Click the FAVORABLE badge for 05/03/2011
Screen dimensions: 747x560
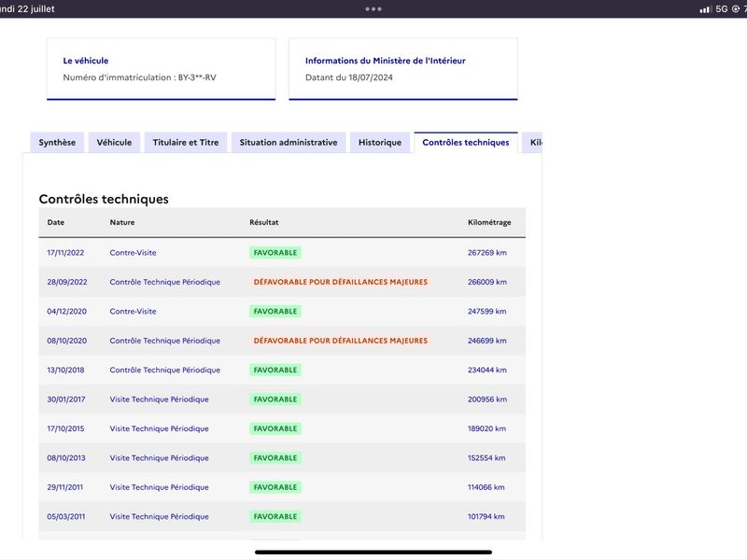coord(275,517)
